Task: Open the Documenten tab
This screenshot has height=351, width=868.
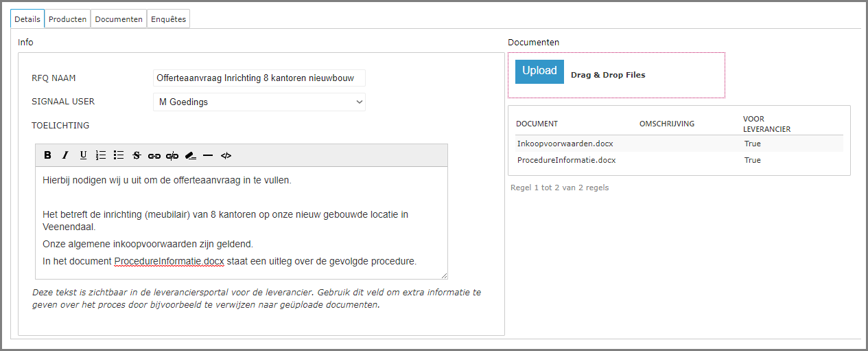Action: point(119,19)
